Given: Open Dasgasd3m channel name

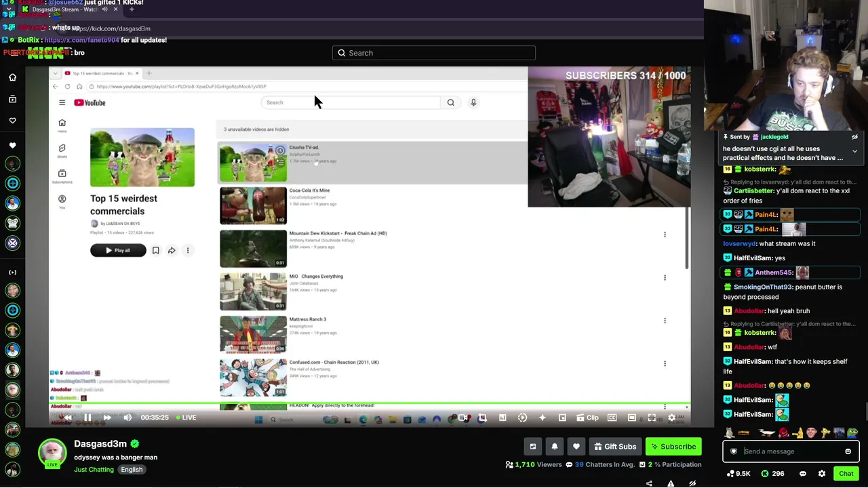Looking at the screenshot, I should point(100,444).
